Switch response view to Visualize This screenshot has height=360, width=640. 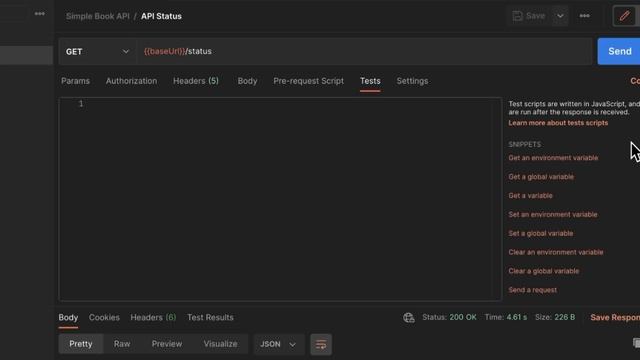[x=220, y=344]
